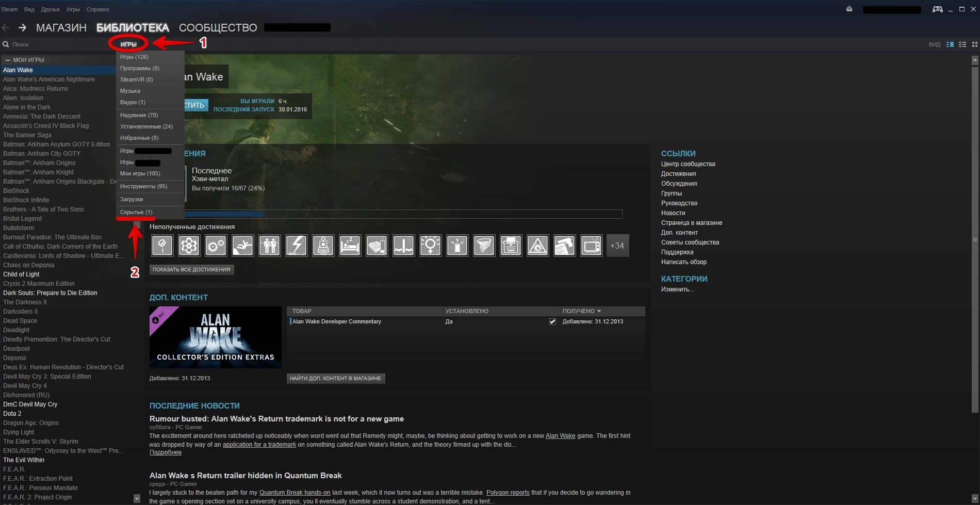The image size is (980, 505).
Task: Open the Страница в магазине link
Action: (692, 223)
